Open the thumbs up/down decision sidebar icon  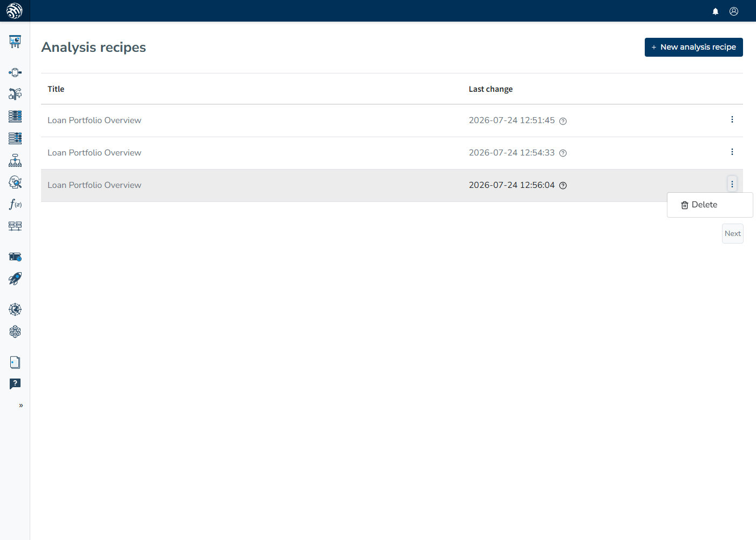tap(15, 94)
